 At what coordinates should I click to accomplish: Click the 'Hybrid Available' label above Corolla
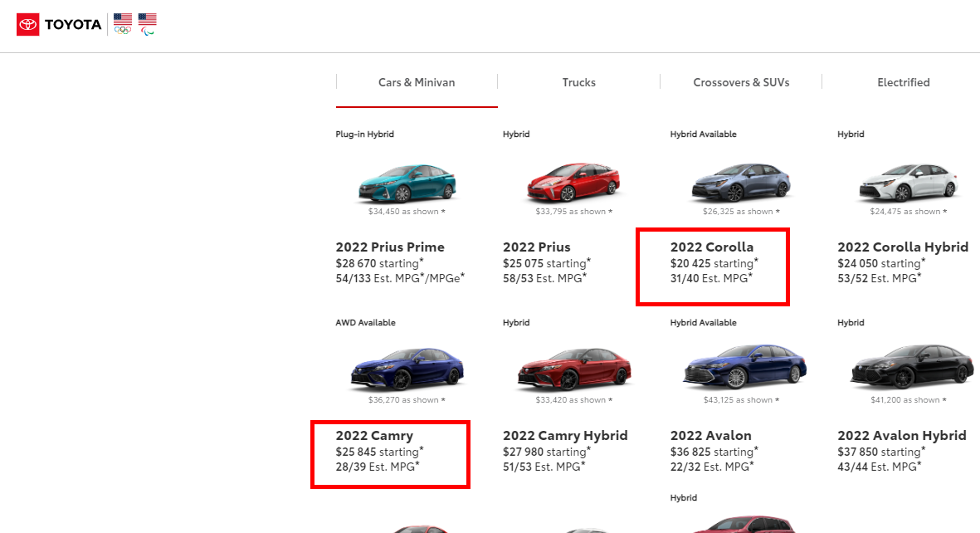(703, 134)
